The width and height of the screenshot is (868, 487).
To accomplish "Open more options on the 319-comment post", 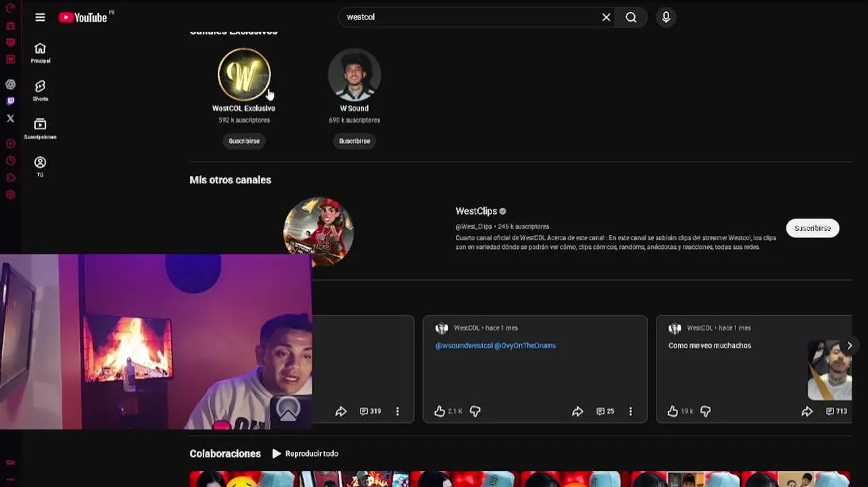I will coord(397,411).
